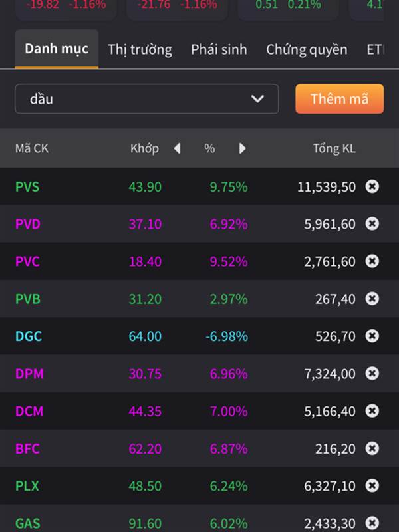Sort by Mã CK column header
Image resolution: width=399 pixels, height=532 pixels.
click(32, 148)
